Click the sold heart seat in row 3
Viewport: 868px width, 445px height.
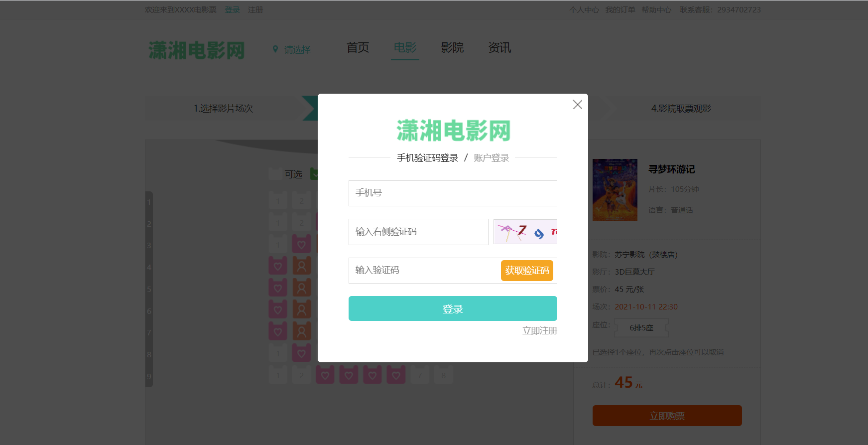[301, 244]
